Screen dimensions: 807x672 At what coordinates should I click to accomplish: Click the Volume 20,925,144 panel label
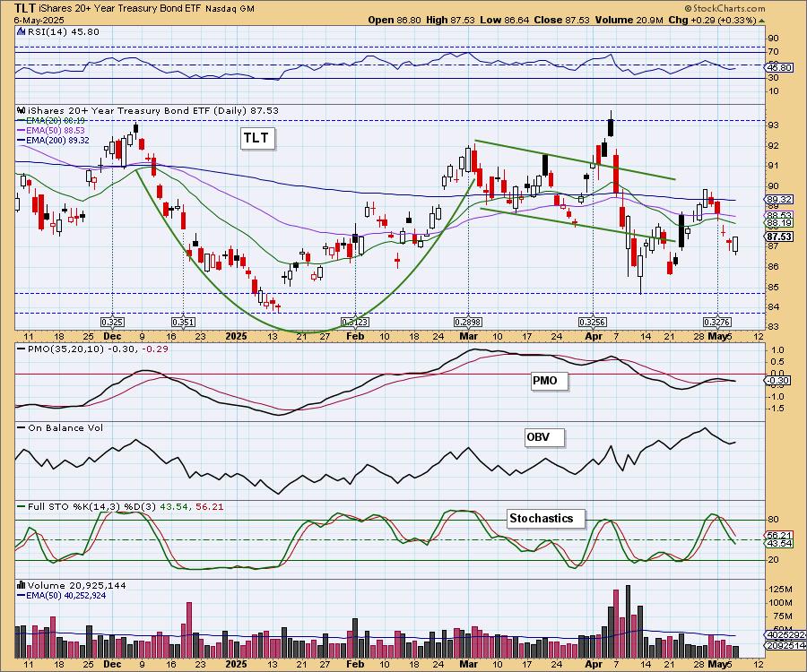(x=76, y=586)
